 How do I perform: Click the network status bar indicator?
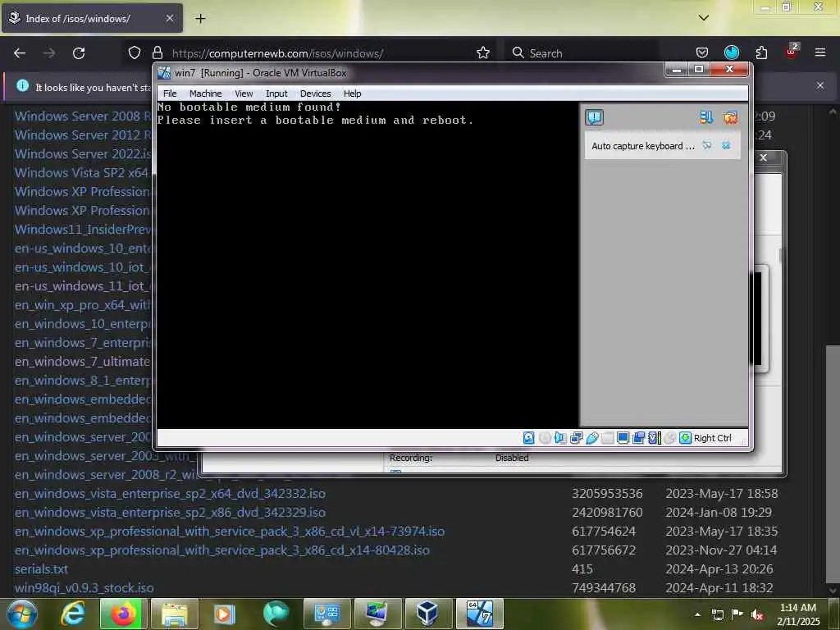(577, 438)
